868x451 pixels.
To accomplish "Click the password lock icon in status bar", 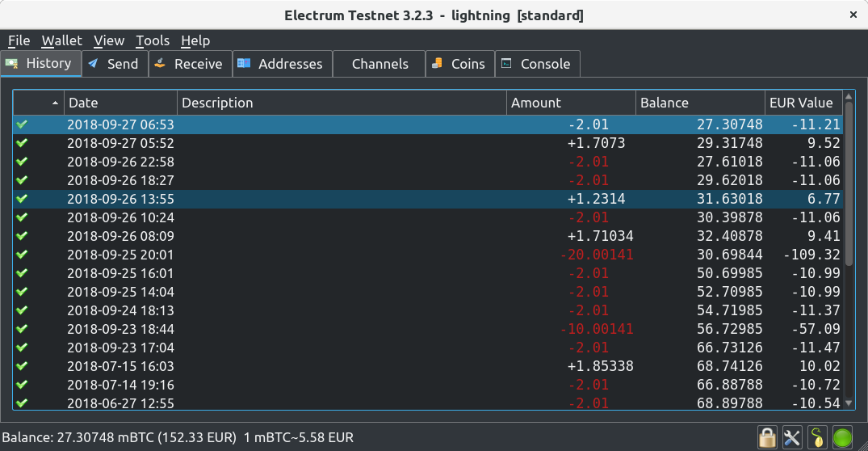I will click(x=767, y=438).
